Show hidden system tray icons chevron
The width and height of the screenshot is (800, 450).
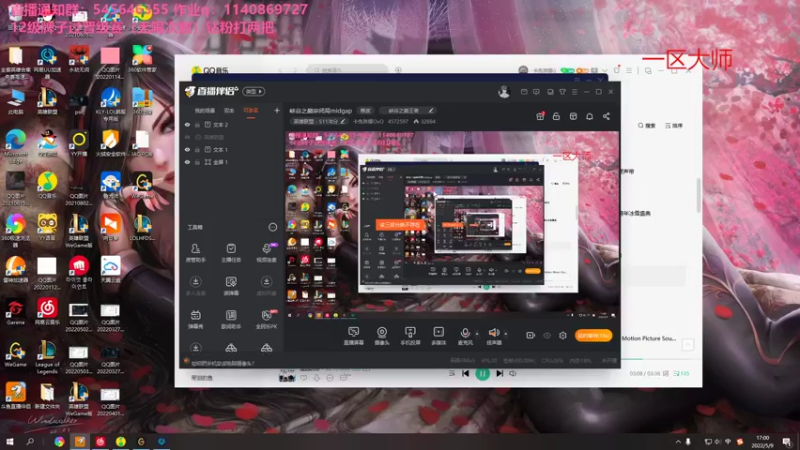tap(678, 442)
